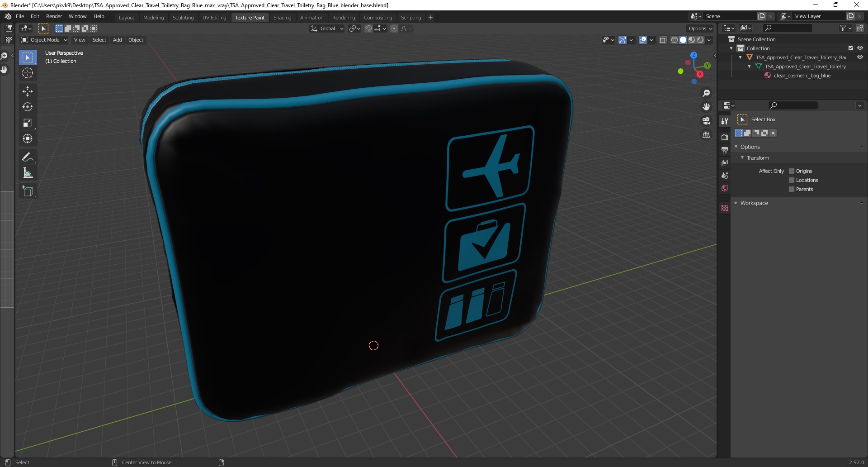Uncheck the Collection exclude checkbox in Outliner
The width and height of the screenshot is (868, 467).
pos(850,48)
